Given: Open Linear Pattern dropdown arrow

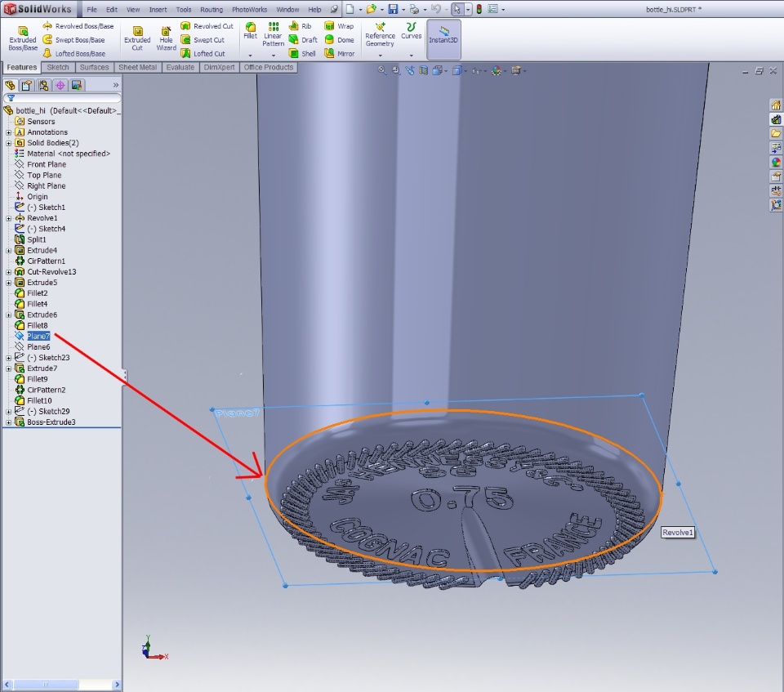Looking at the screenshot, I should pyautogui.click(x=273, y=56).
